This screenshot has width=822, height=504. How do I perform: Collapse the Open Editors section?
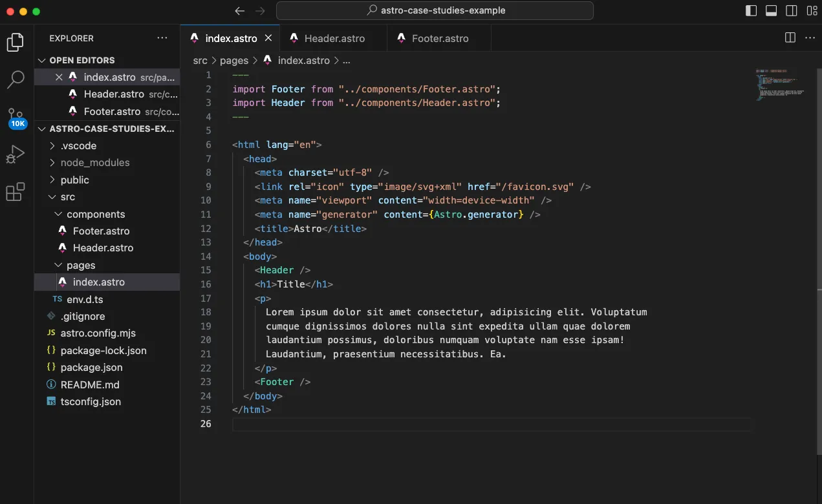[107, 60]
